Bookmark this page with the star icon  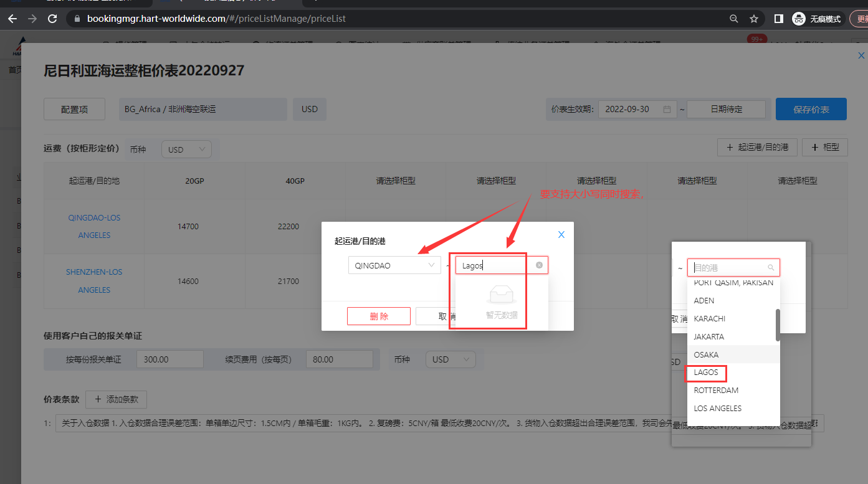(x=754, y=19)
